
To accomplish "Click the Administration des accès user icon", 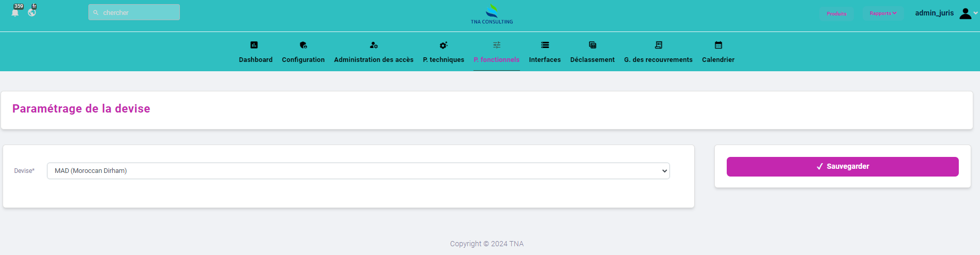I will coord(374,45).
